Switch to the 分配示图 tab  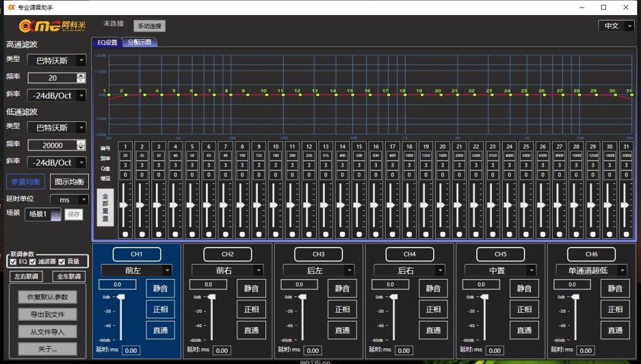tap(140, 42)
